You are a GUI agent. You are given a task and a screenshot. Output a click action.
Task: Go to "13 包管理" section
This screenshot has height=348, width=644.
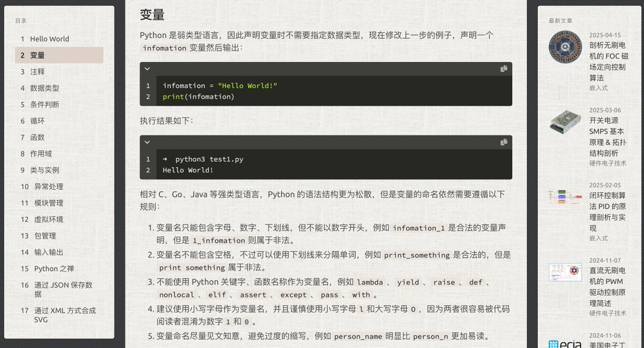point(59,235)
